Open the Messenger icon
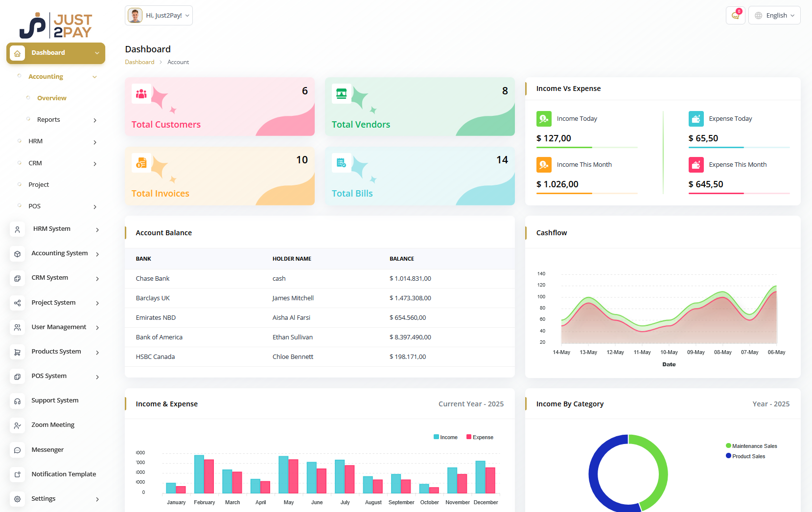812x512 pixels. click(18, 450)
